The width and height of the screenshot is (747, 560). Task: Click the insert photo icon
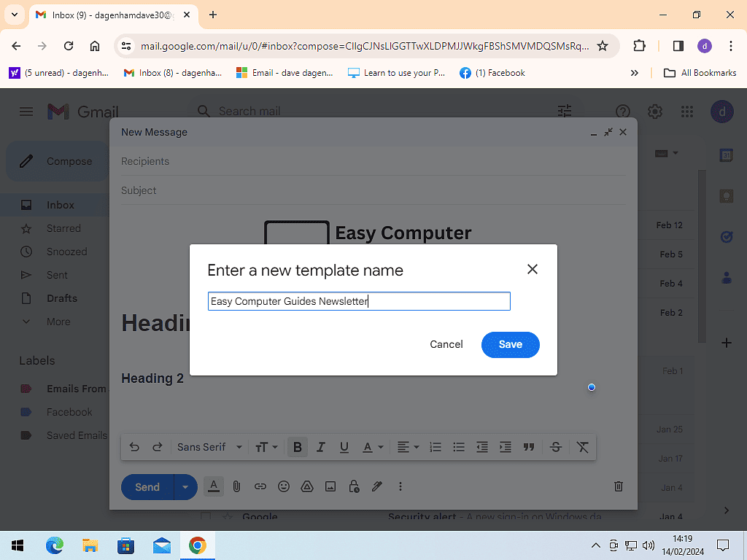point(330,486)
